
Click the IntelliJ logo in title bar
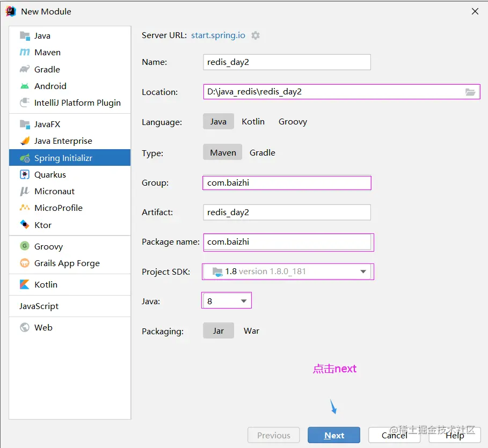[x=11, y=11]
